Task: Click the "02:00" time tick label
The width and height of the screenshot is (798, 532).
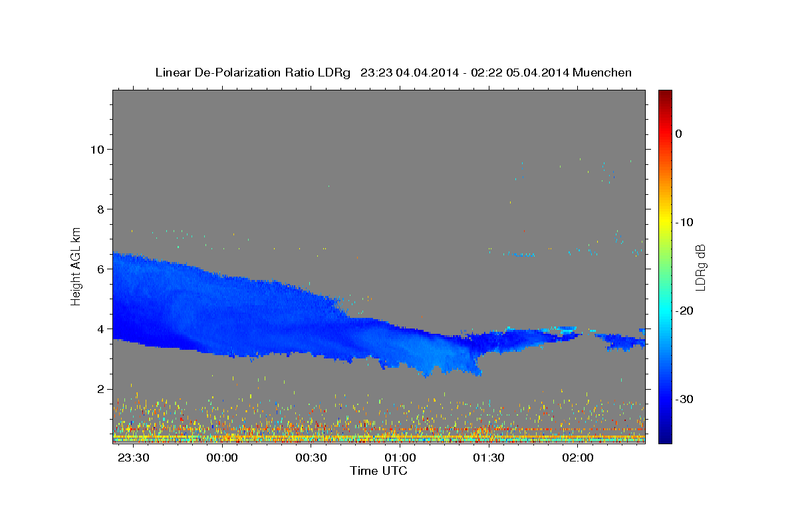Action: coord(577,459)
